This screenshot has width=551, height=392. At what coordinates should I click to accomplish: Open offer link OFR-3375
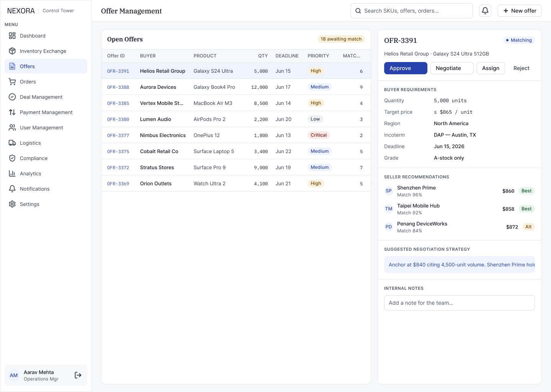coord(118,152)
